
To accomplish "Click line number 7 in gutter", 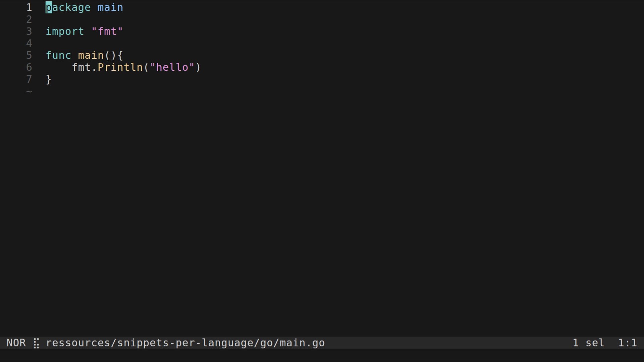I will tap(29, 79).
